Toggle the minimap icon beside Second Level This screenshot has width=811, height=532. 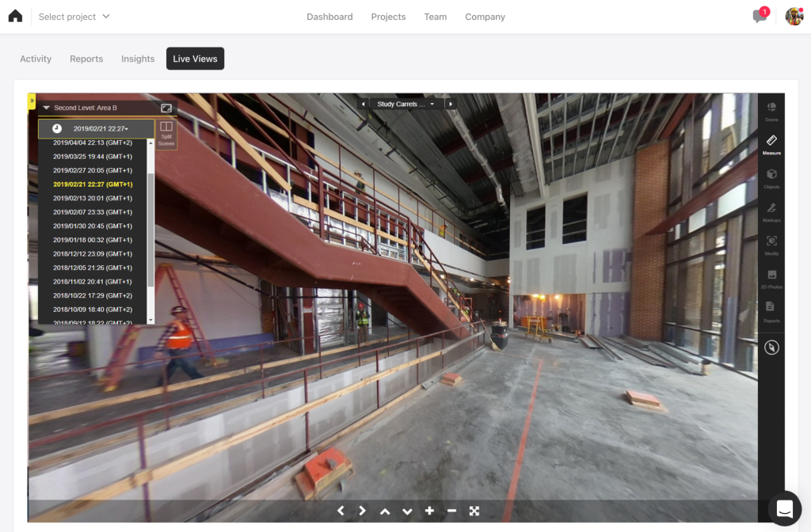(x=166, y=108)
